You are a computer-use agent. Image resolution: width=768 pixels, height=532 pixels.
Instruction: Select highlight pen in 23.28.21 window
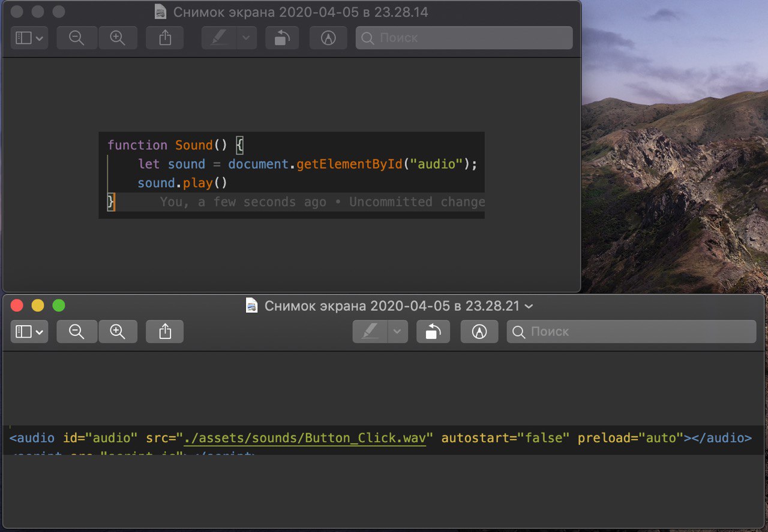click(x=370, y=332)
